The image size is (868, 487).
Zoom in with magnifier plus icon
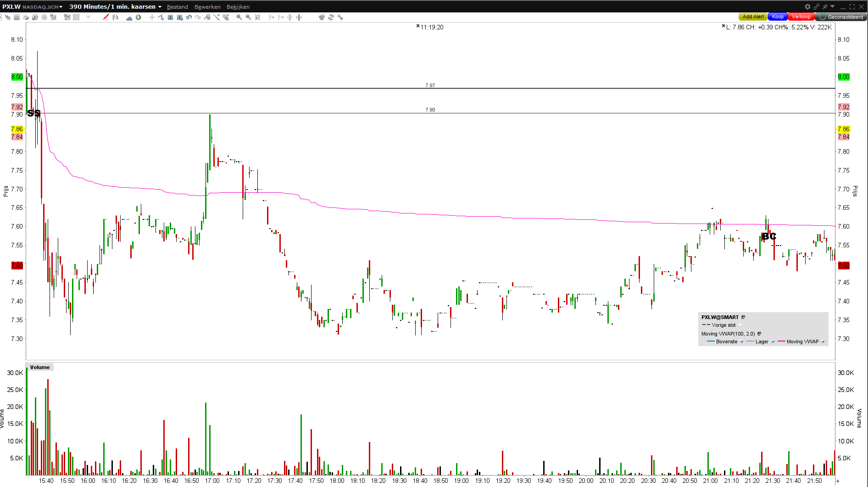(239, 17)
